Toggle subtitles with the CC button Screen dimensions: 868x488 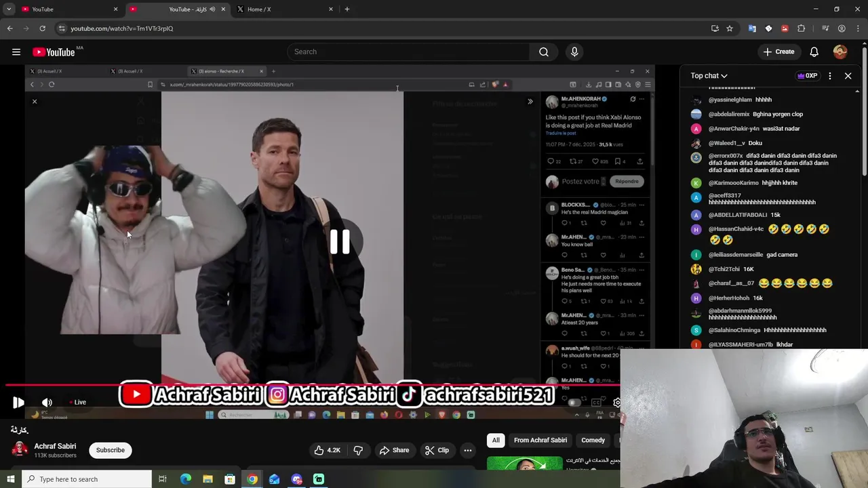pos(596,402)
